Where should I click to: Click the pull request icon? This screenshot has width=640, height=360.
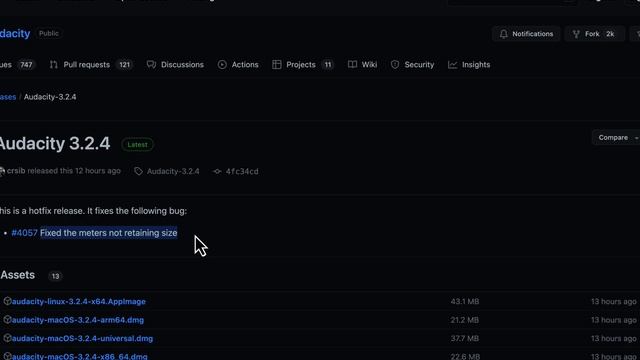click(53, 64)
